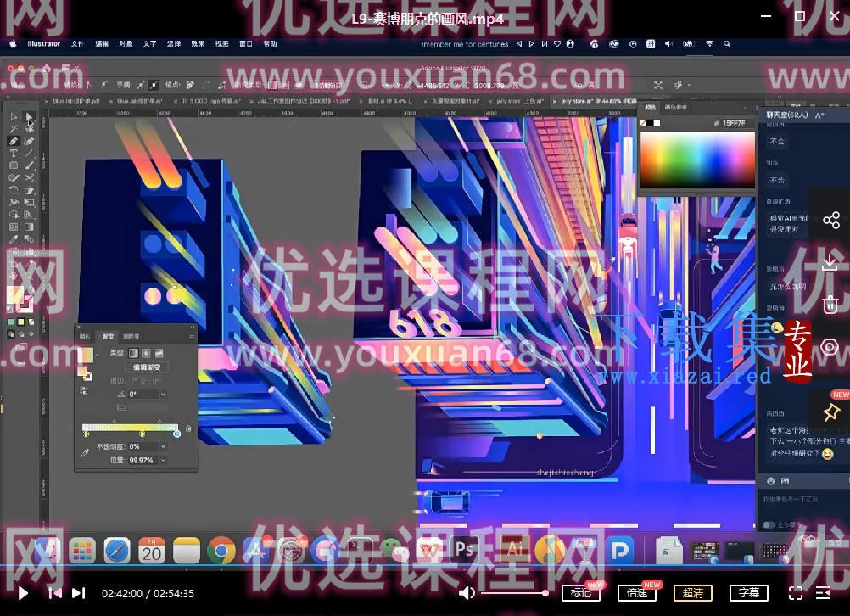Click the trash icon in player sidebar
Screen dimensions: 850x616
click(830, 305)
